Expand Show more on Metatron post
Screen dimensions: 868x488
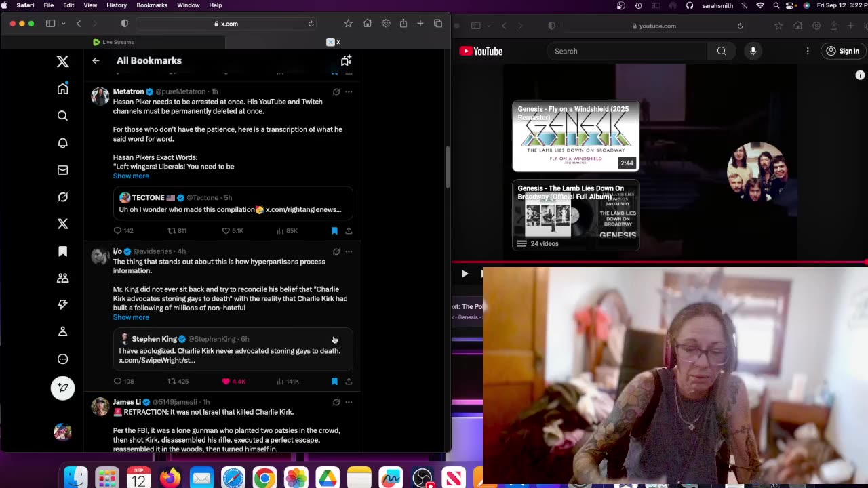click(131, 176)
